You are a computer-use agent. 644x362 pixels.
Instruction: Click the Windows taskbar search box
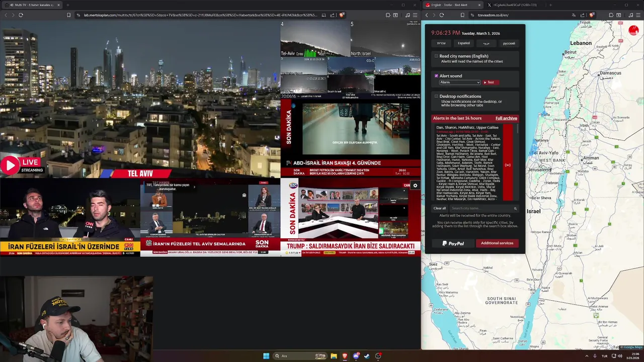pos(300,356)
